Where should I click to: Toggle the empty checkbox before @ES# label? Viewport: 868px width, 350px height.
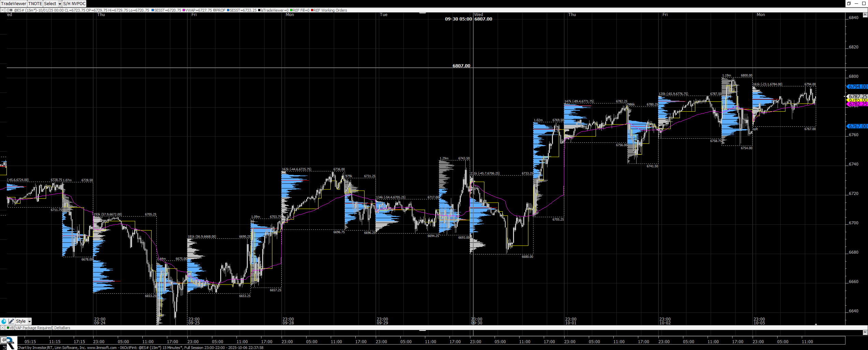click(x=8, y=10)
